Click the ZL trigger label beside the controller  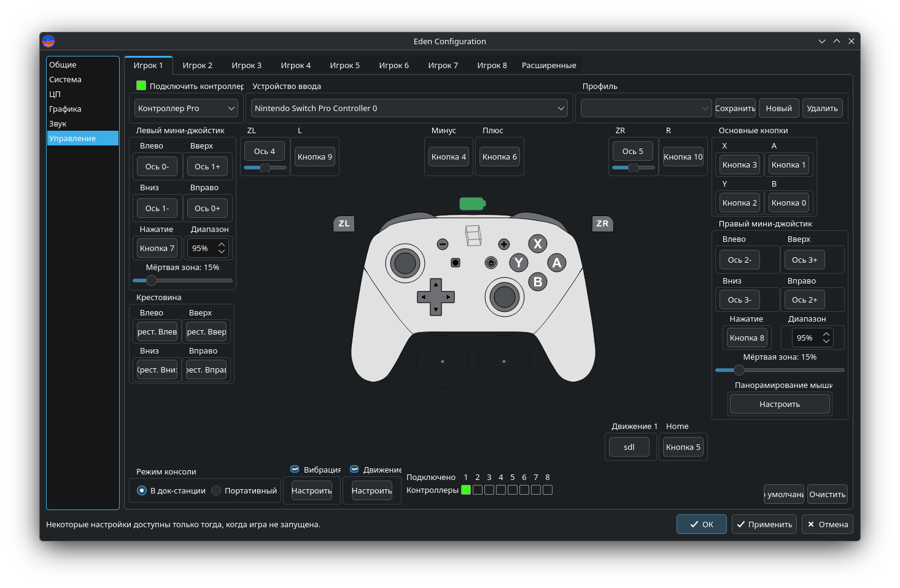(344, 223)
